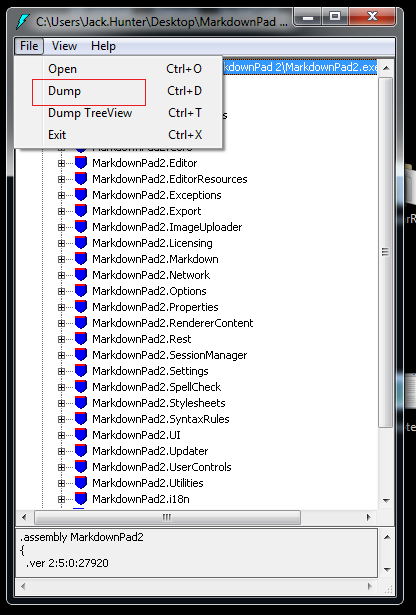This screenshot has height=615, width=416.
Task: Choose Dump TreeView menu entry
Action: click(x=118, y=113)
